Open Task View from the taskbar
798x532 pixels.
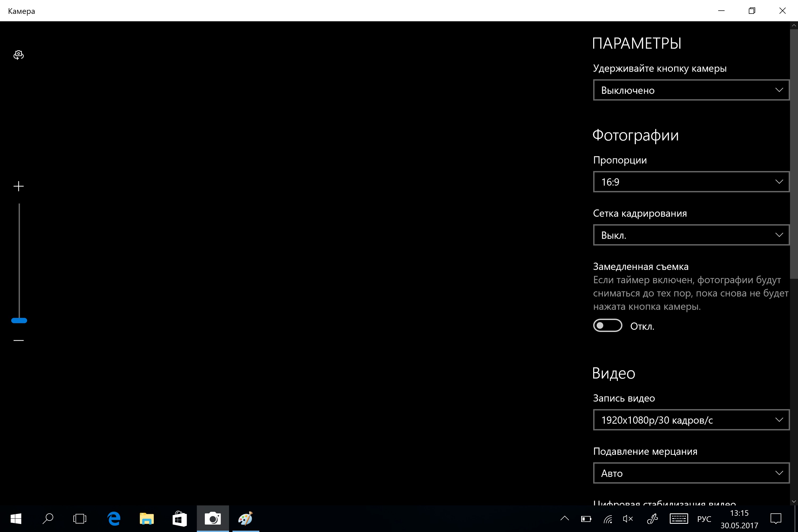80,518
